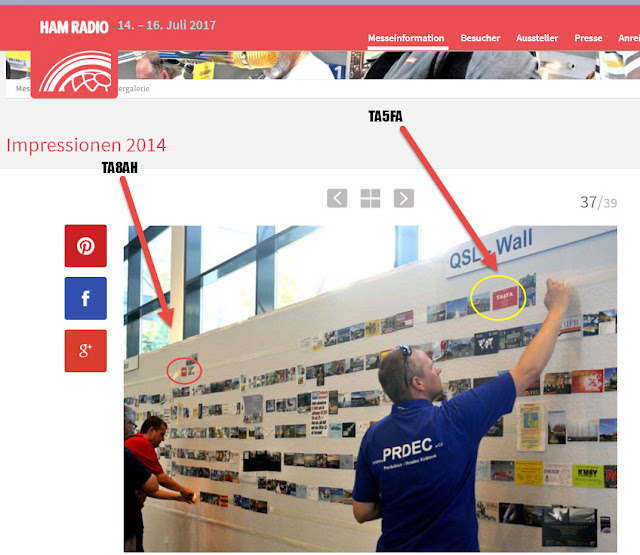Click the HAM RADIO title text

click(74, 27)
